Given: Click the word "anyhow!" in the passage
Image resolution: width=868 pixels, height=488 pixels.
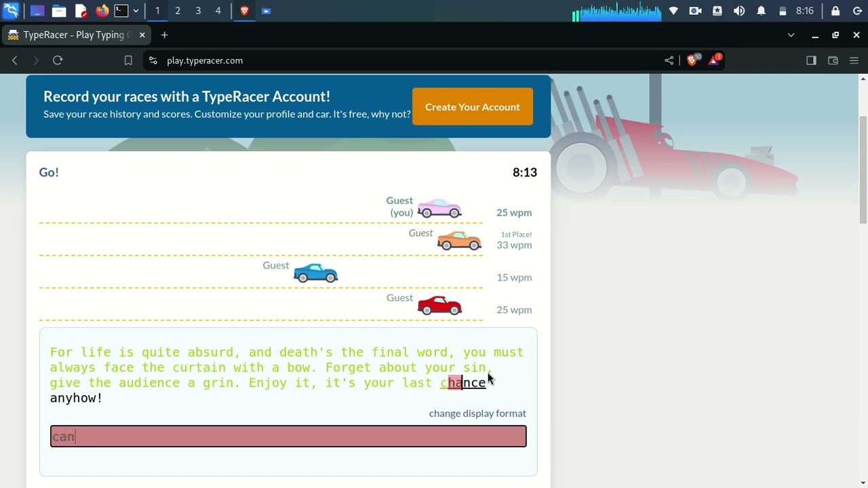Looking at the screenshot, I should 76,398.
